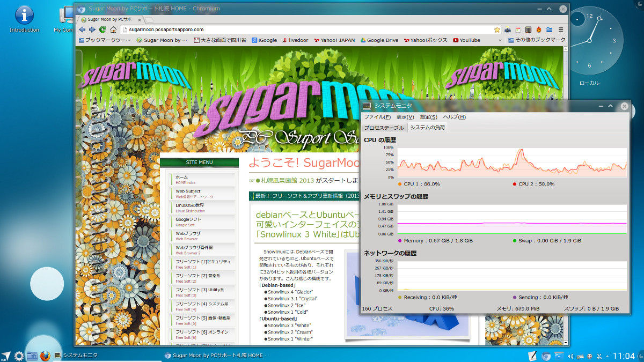The width and height of the screenshot is (644, 362).
Task: Click the bookmark star in the address bar
Action: pyautogui.click(x=498, y=31)
